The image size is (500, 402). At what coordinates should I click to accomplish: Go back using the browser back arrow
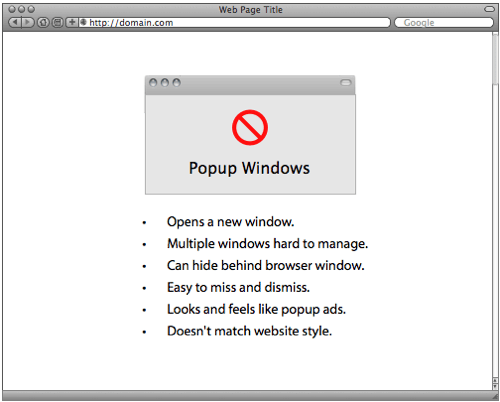tap(14, 22)
